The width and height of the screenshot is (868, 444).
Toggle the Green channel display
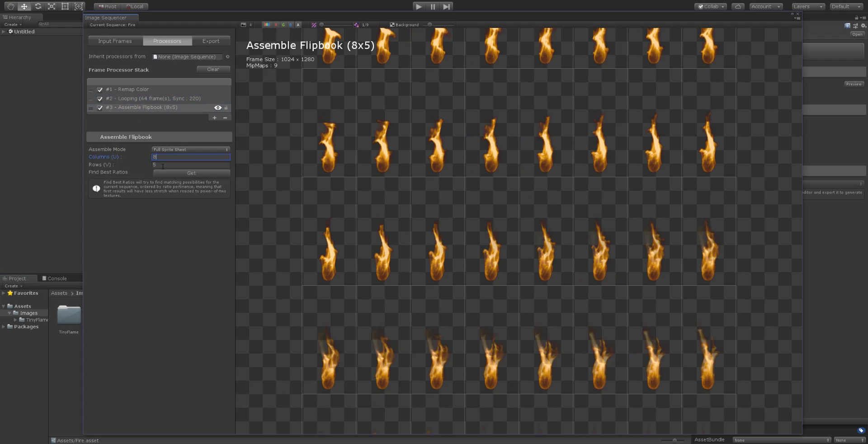tap(283, 25)
